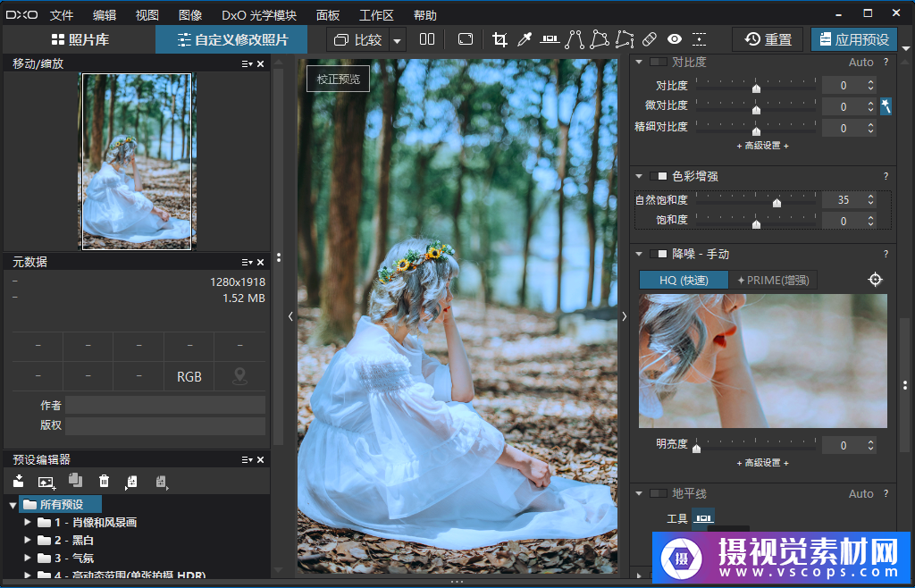The image size is (915, 588).
Task: Activate the horizon level tool in toolbar
Action: click(x=550, y=39)
